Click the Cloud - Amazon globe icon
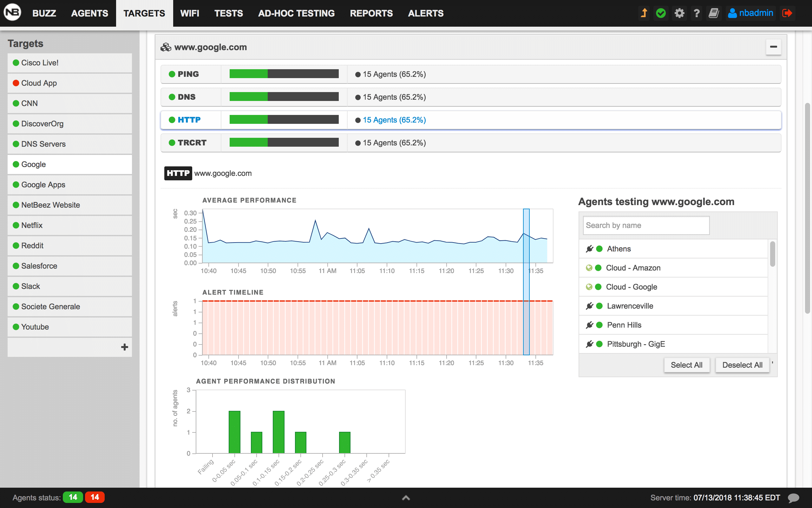The image size is (812, 508). pos(589,268)
